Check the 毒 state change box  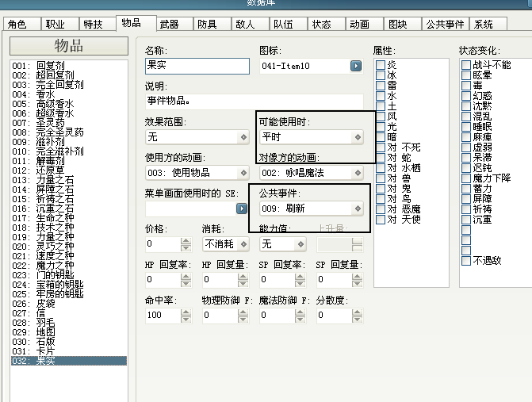point(466,86)
